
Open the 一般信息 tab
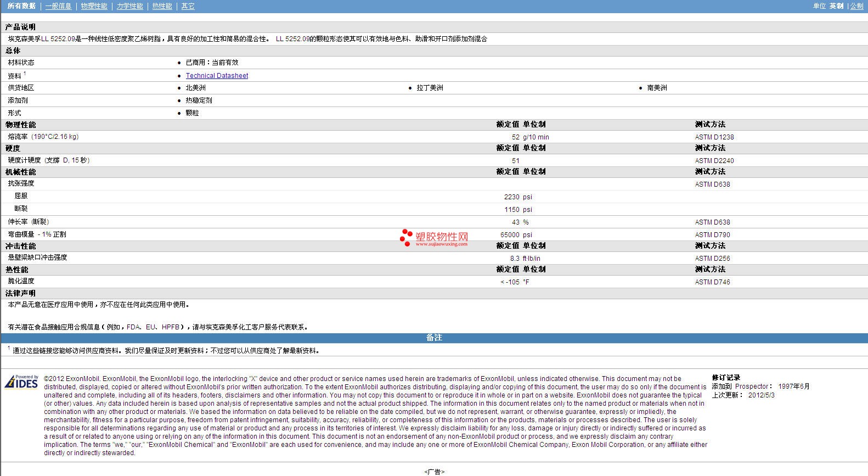pyautogui.click(x=58, y=6)
